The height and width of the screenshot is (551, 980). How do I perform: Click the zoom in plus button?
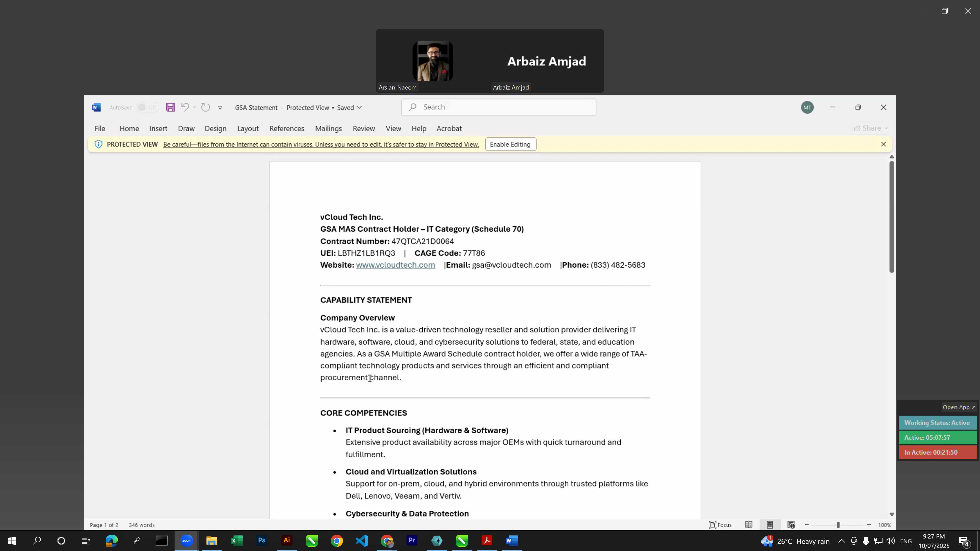pos(869,525)
